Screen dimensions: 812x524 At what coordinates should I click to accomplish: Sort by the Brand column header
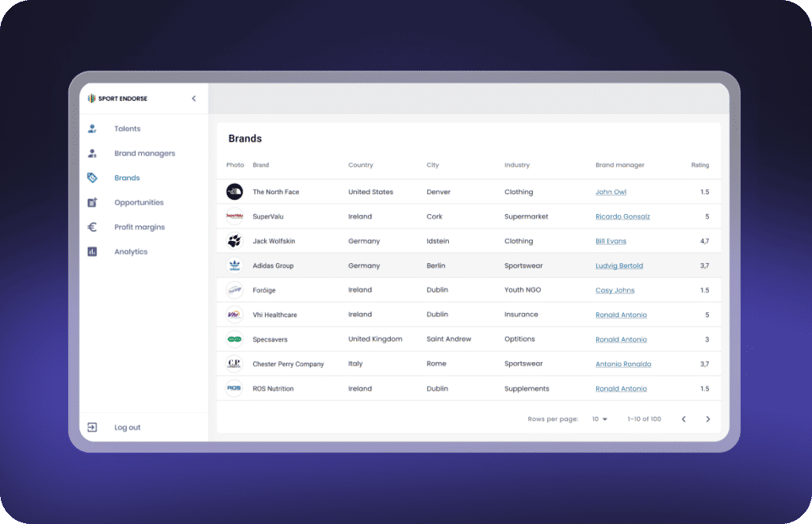[260, 165]
